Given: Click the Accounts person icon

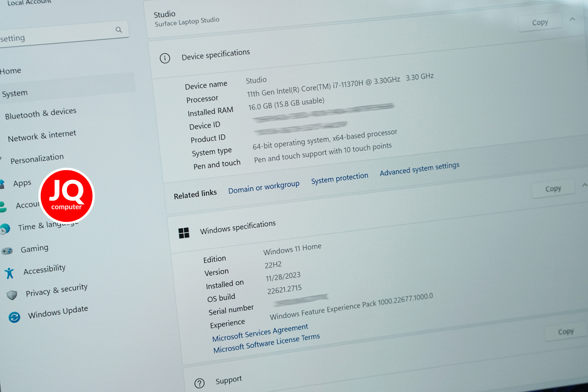Looking at the screenshot, I should [x=3, y=207].
